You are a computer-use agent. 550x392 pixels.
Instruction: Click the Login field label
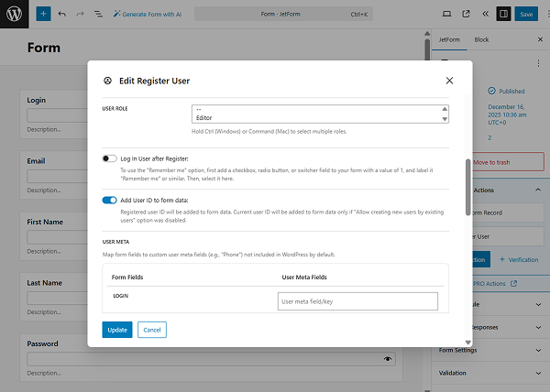coord(37,100)
